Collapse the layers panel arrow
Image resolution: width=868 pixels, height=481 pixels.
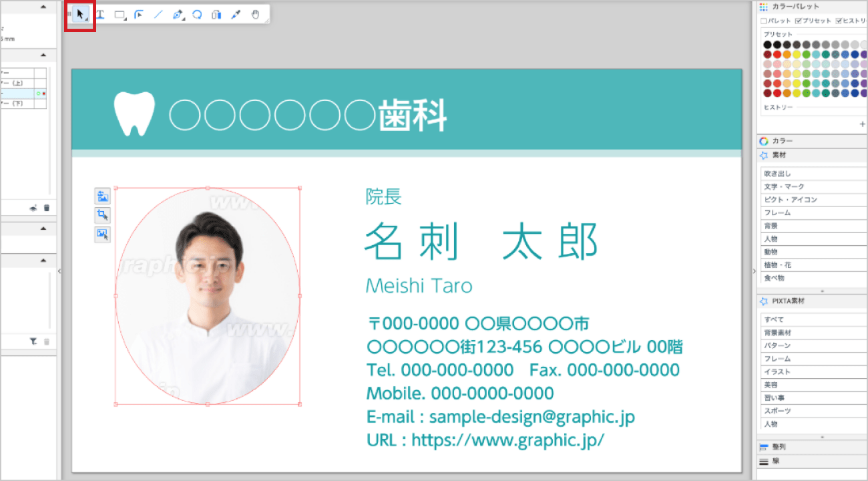pos(43,55)
